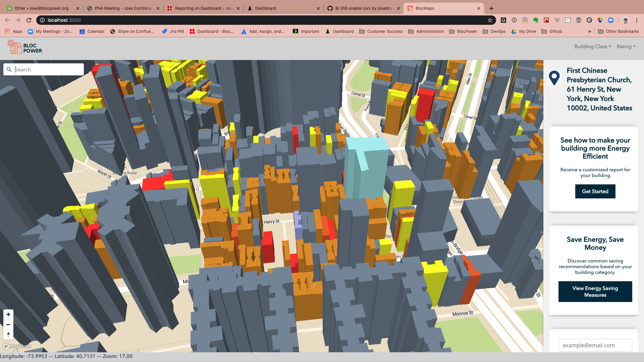Zoom in the map with plus button
Screen dimensions: 644x362
click(8, 314)
